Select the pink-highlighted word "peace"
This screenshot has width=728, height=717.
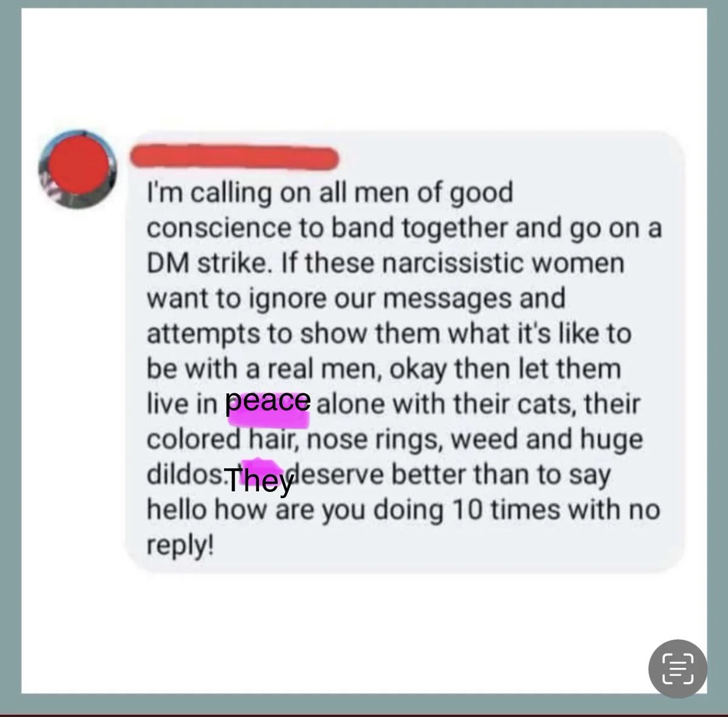coord(268,403)
